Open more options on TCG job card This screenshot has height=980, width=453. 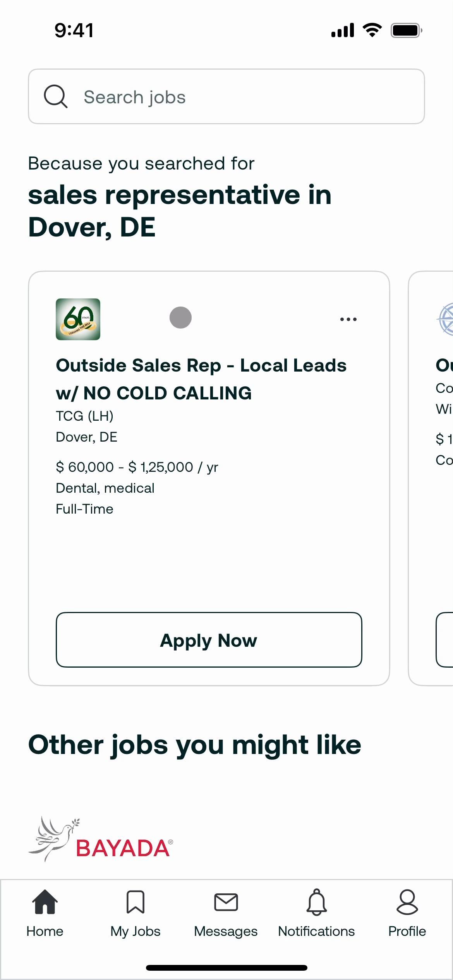tap(348, 319)
